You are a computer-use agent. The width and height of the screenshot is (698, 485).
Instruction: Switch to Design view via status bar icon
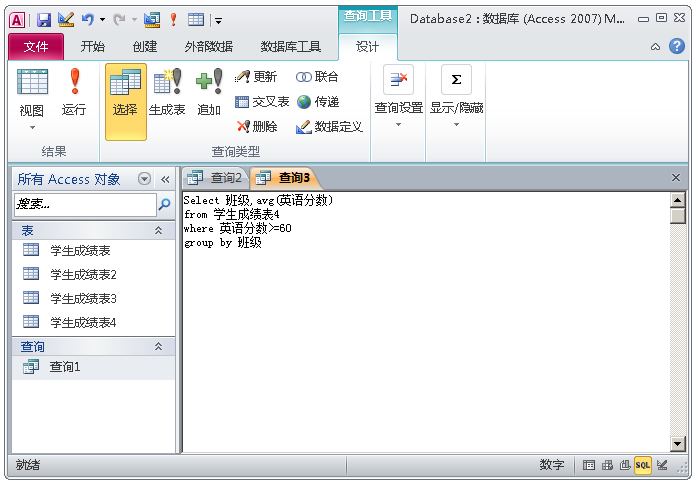pyautogui.click(x=662, y=465)
